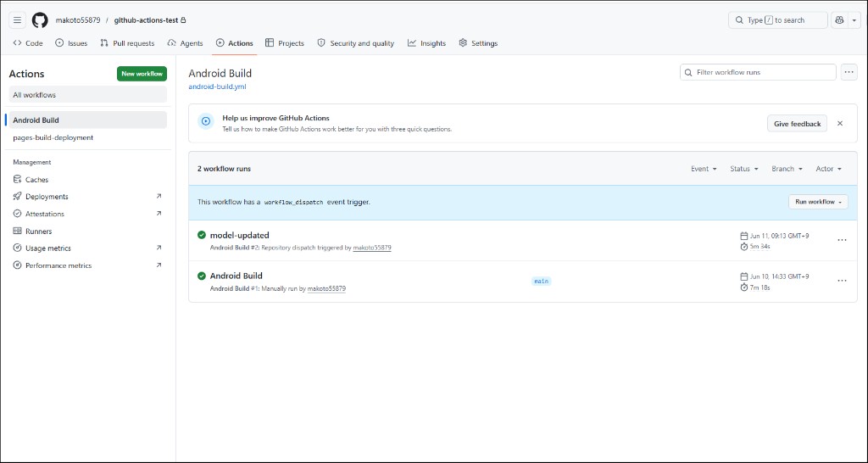Screen dimensions: 868x463
Task: Click the play icon in the feedback banner
Action: pos(206,121)
